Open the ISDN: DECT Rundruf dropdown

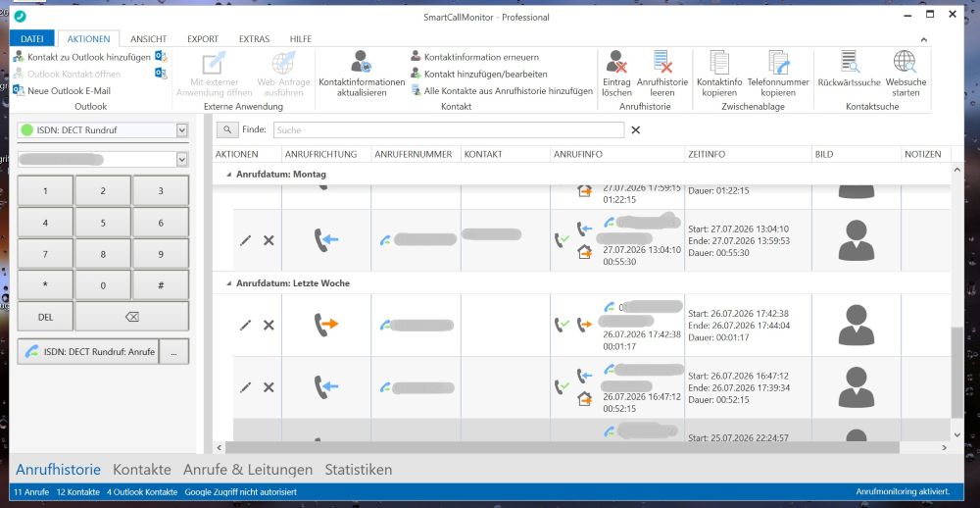click(182, 130)
